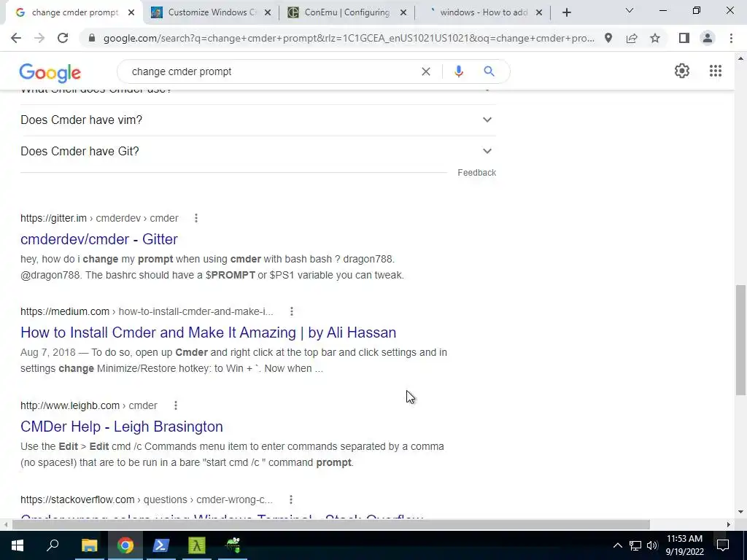
Task: Click the stackoverflow.com breadcrumb URL
Action: 146,499
